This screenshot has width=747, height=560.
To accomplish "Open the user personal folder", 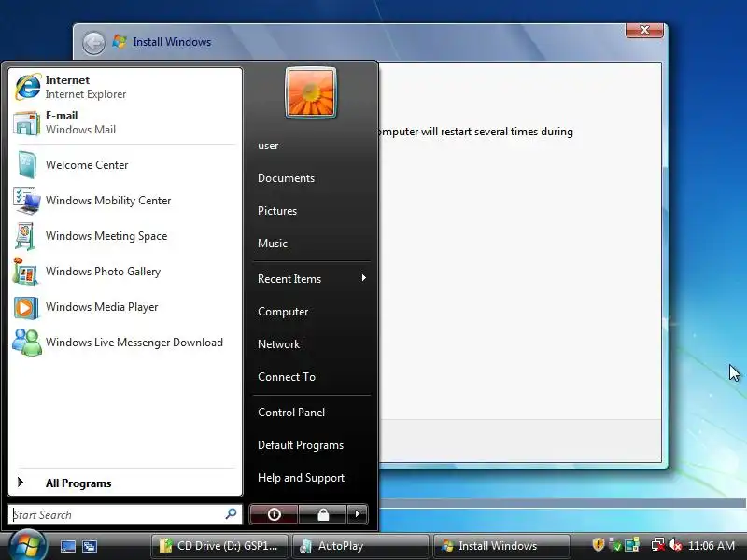I will tap(268, 146).
